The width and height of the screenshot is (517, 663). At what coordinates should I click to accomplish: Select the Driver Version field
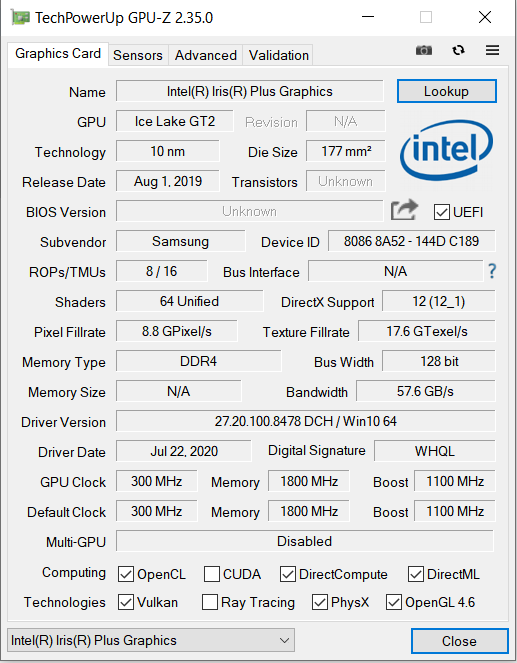click(x=305, y=421)
